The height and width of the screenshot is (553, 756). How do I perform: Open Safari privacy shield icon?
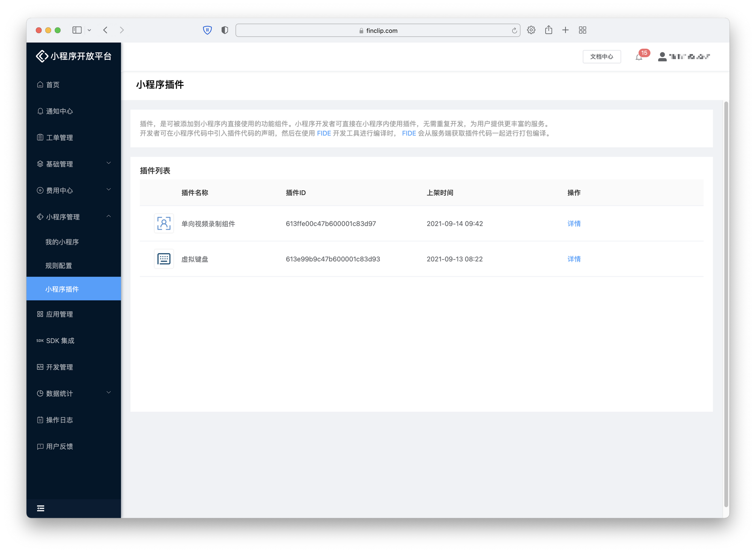tap(225, 30)
